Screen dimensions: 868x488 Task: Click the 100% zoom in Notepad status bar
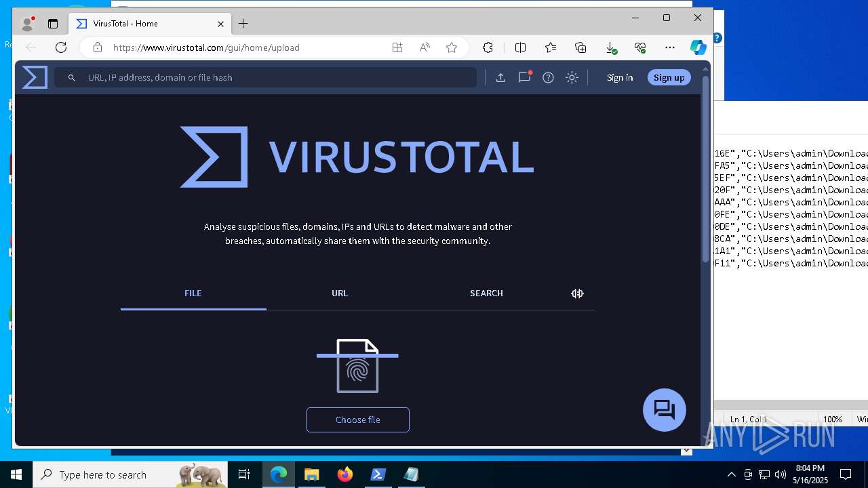[x=833, y=420]
